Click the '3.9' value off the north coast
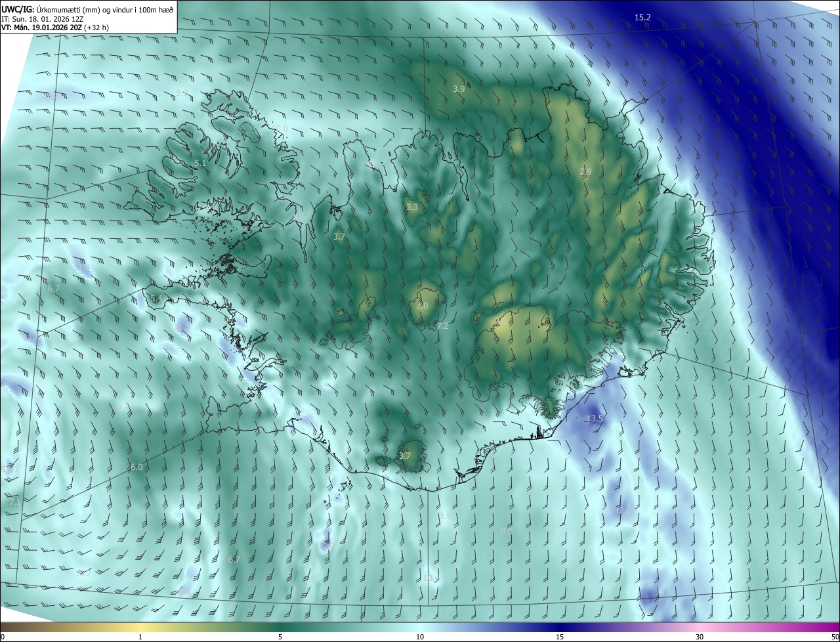 coord(459,89)
